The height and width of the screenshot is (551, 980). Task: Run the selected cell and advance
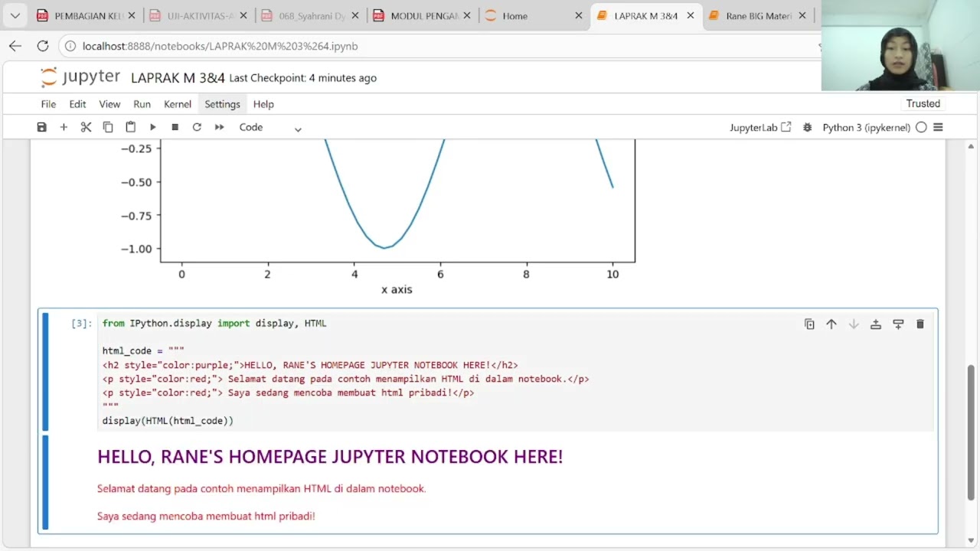coord(152,127)
